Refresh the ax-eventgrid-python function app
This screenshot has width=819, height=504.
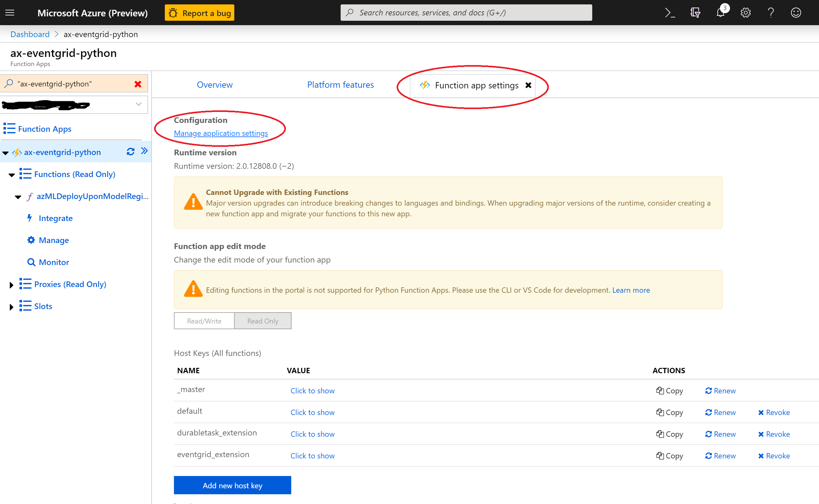pyautogui.click(x=131, y=152)
